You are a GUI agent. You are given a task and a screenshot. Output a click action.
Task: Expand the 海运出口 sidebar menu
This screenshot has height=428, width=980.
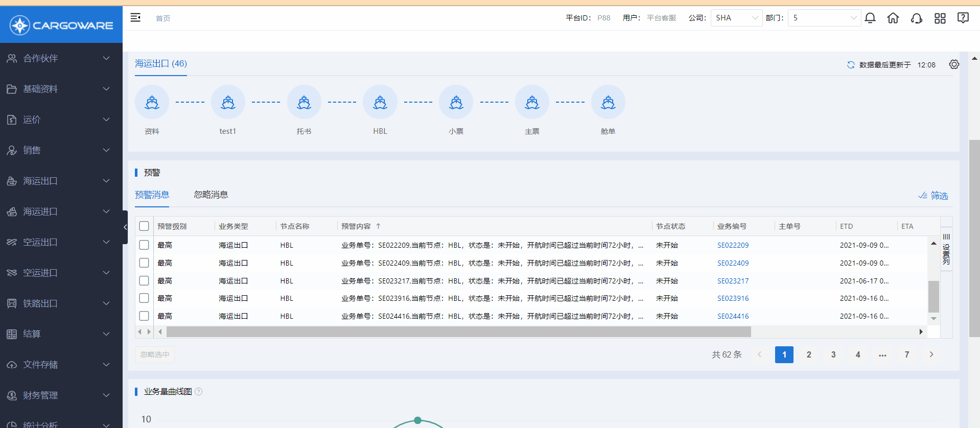(x=61, y=181)
